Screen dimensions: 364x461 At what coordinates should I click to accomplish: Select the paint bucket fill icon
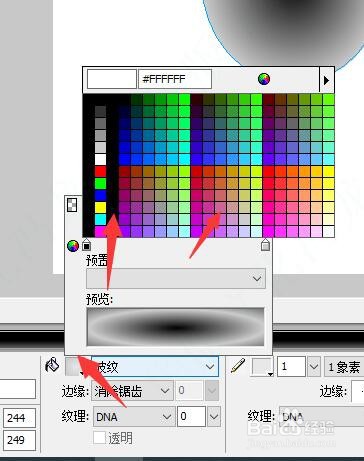coord(52,365)
